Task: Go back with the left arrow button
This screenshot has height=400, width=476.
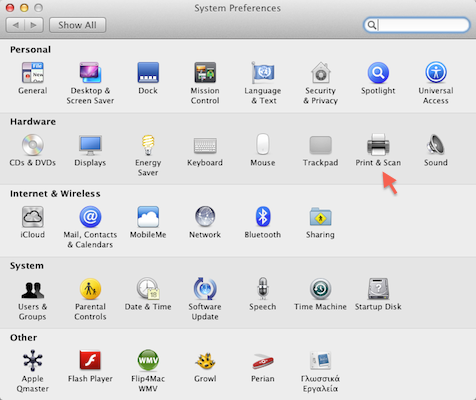Action: point(15,25)
